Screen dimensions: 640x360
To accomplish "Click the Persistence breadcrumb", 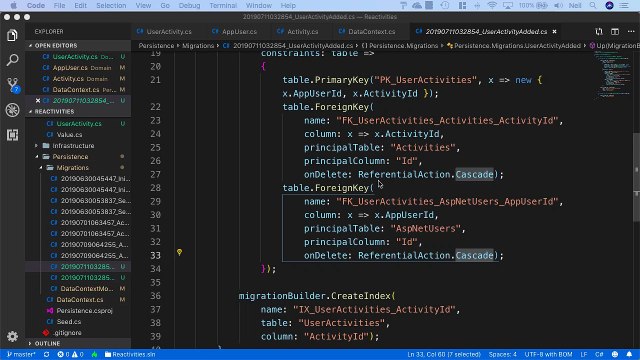I will [x=156, y=45].
